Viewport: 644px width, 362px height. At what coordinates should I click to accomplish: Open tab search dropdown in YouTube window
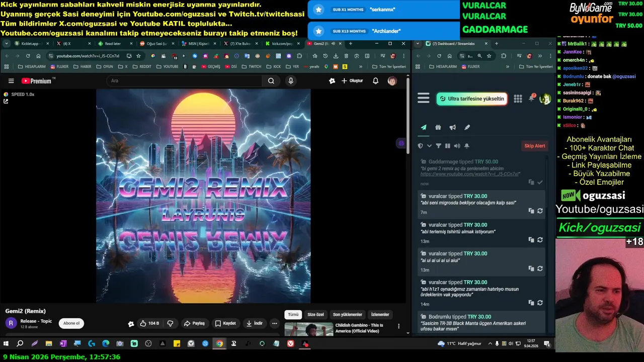[6, 44]
